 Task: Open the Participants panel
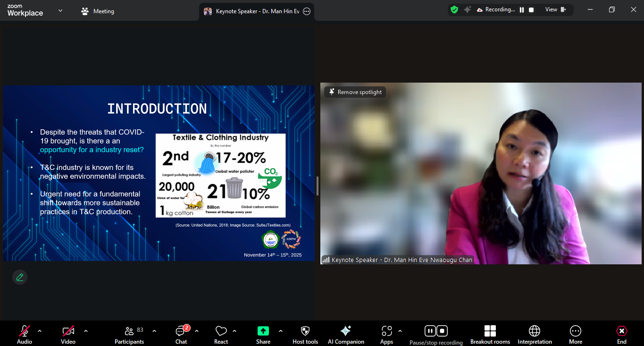point(129,334)
